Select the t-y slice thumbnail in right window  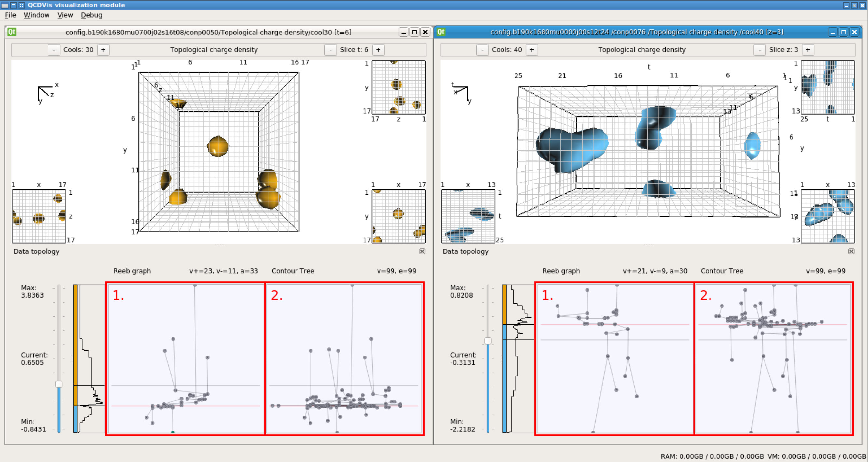point(828,87)
